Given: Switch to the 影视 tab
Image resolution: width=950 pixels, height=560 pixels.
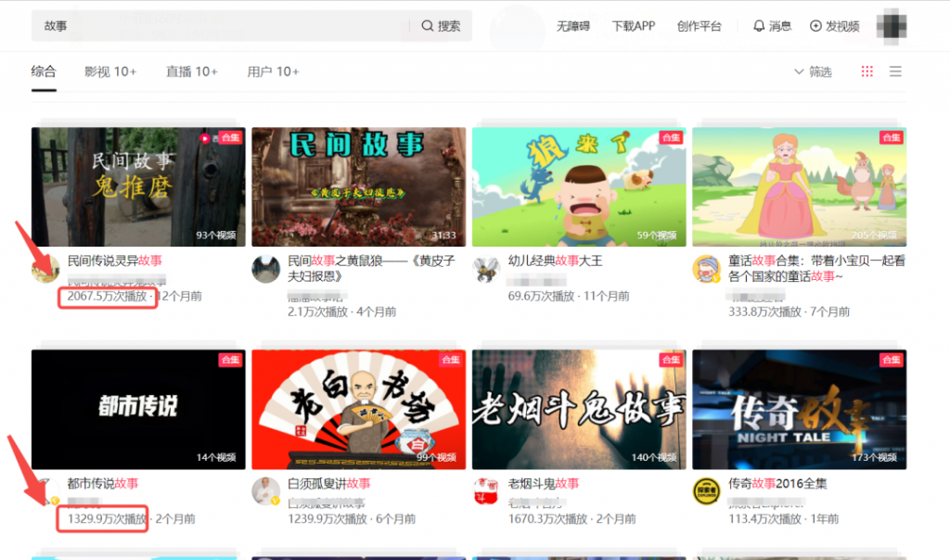Looking at the screenshot, I should point(98,71).
